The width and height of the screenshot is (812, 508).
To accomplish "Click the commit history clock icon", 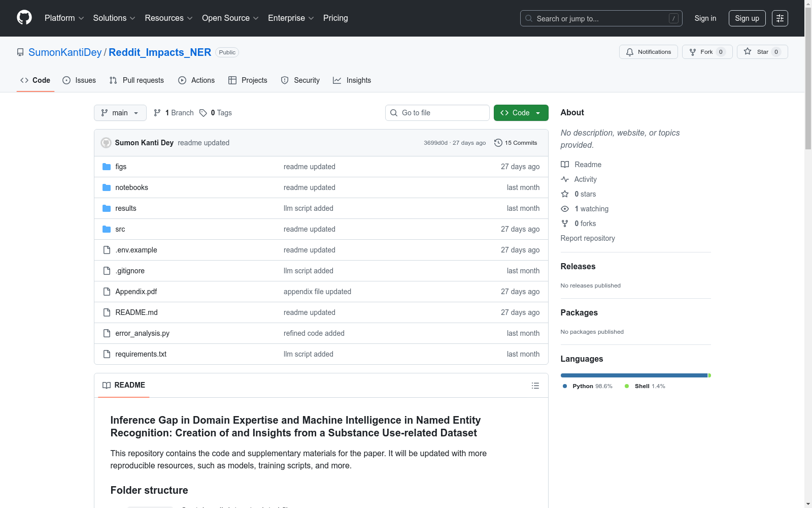I will tap(498, 143).
